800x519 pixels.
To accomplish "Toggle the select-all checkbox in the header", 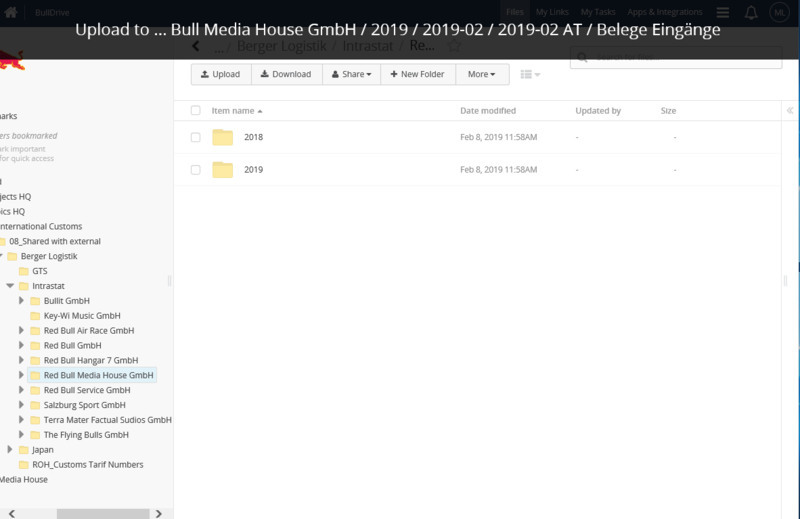I will click(x=195, y=110).
